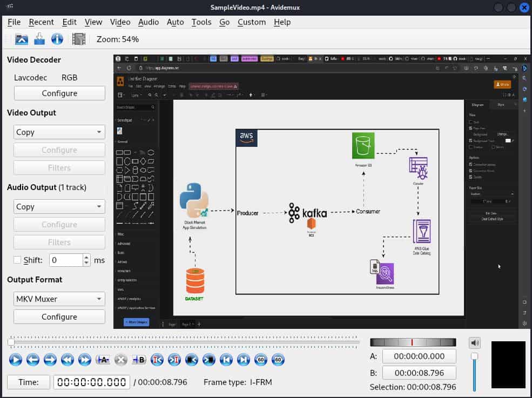532x398 pixels.
Task: Click the grey X button between markers A and B
Action: (121, 360)
